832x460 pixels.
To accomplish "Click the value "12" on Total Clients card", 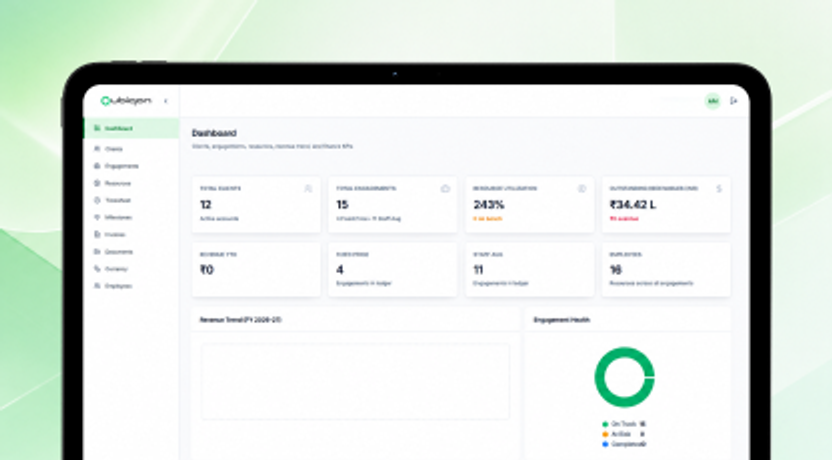I will pyautogui.click(x=206, y=205).
